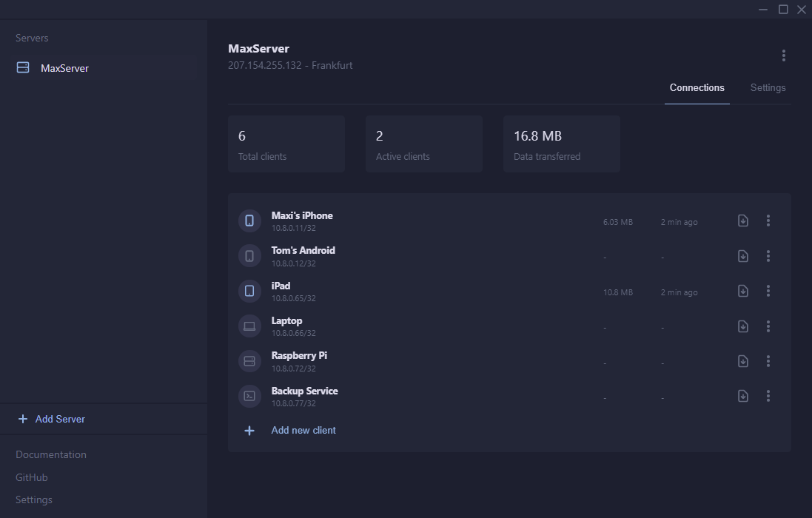
Task: Click the Backup Service terminal icon
Action: point(249,396)
